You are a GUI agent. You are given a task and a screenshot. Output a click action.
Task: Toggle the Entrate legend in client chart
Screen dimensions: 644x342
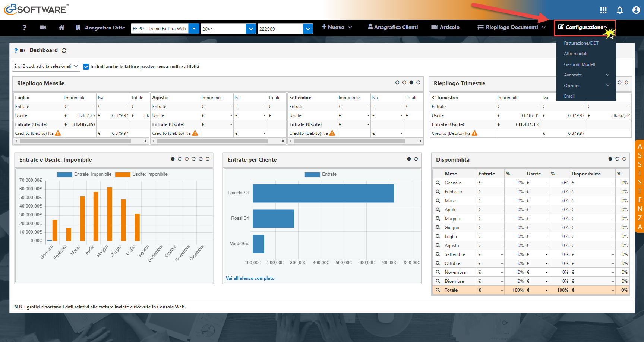[321, 174]
